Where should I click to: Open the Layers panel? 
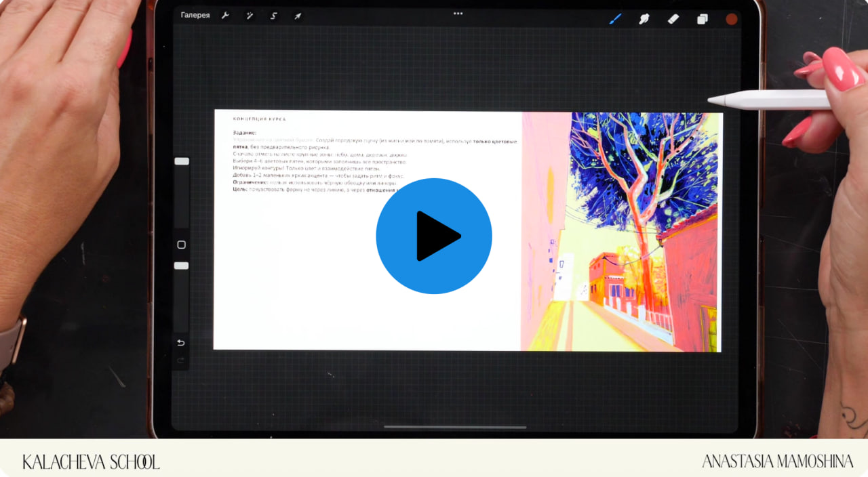coord(703,19)
